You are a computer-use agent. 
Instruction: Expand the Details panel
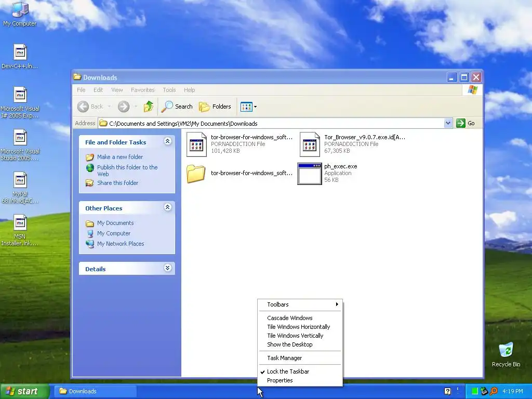coord(167,268)
